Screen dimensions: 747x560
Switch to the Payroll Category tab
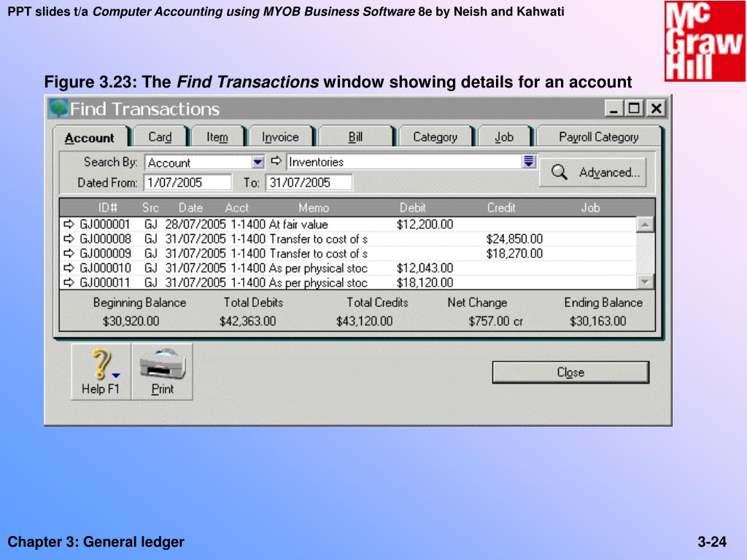click(599, 137)
